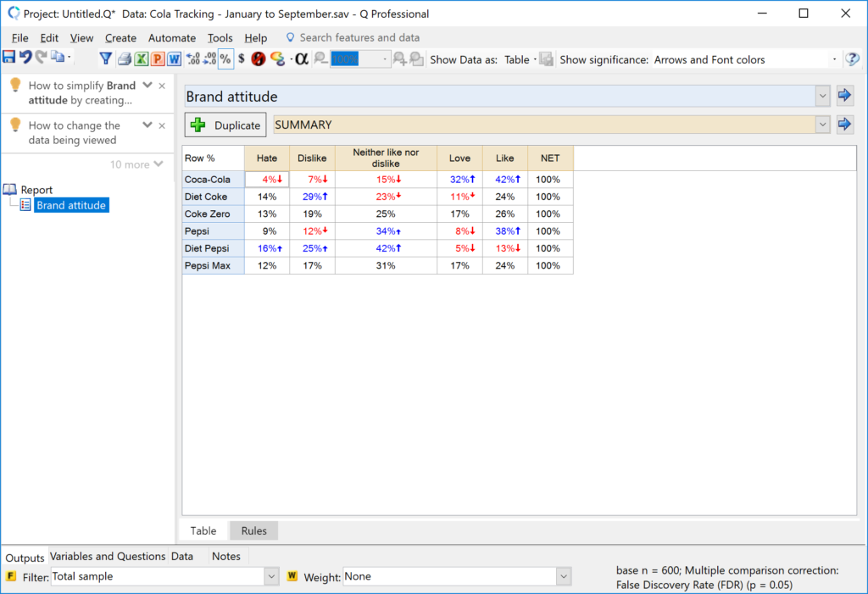Image resolution: width=868 pixels, height=594 pixels.
Task: Open the File menu
Action: [x=20, y=37]
